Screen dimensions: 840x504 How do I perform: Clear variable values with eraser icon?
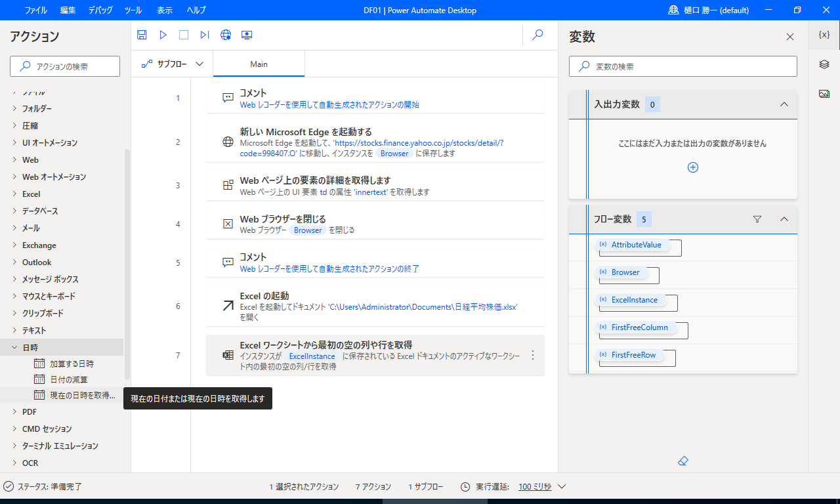[682, 461]
